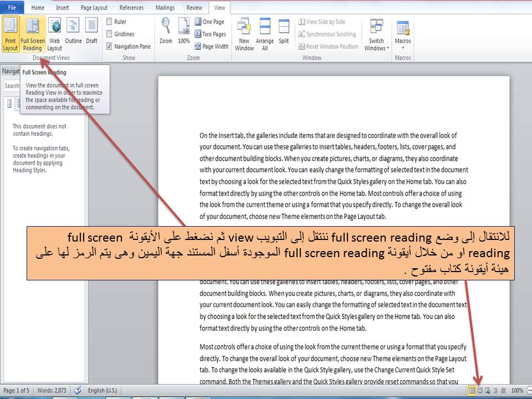The width and height of the screenshot is (532, 399).
Task: Open the Review tab
Action: point(194,7)
